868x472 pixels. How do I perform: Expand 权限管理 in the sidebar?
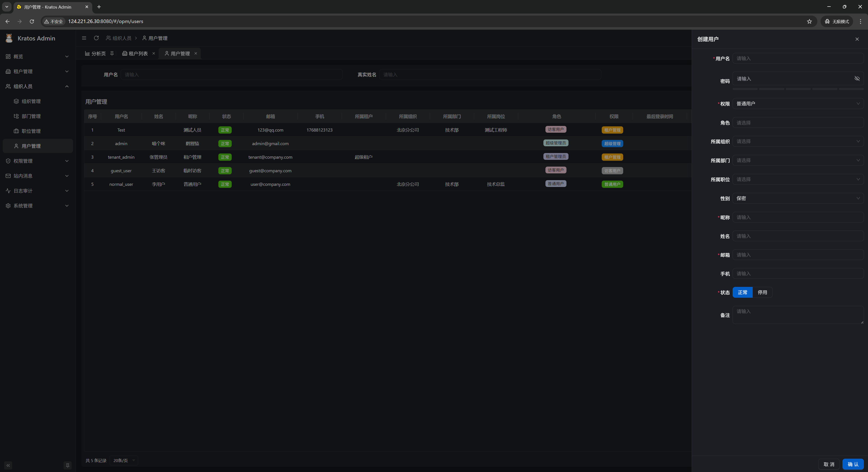tap(37, 161)
